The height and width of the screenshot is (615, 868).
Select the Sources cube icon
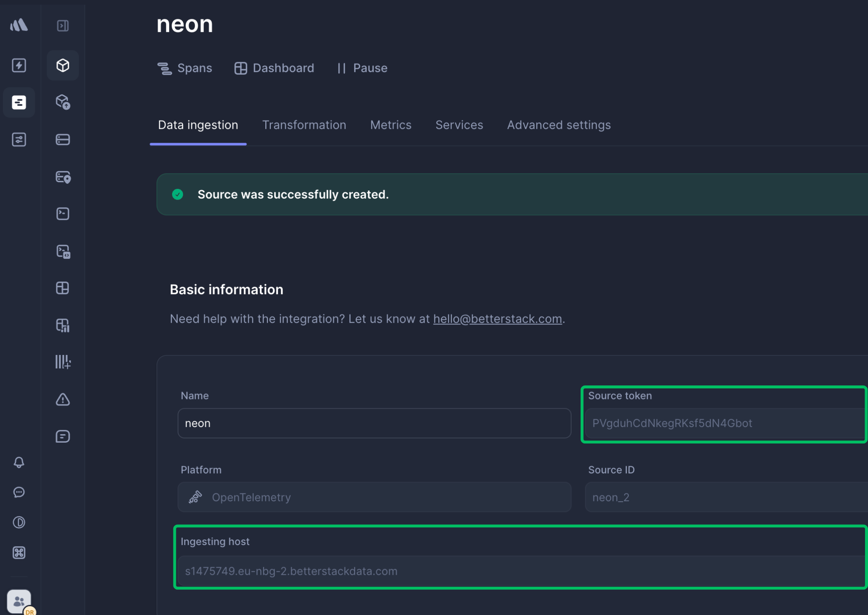pos(63,65)
